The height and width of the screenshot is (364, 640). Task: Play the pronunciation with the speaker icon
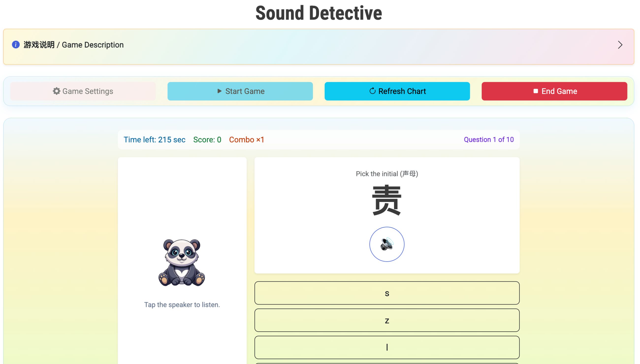387,244
